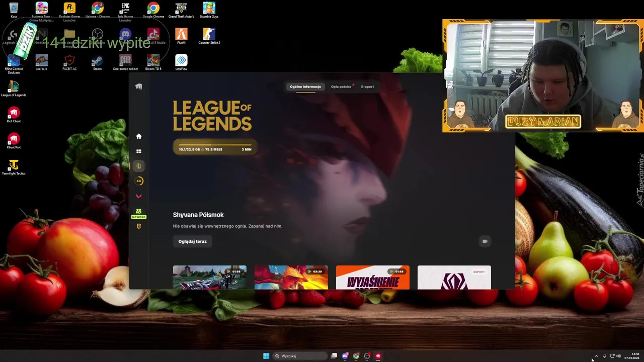Open the Windows Start menu

[266, 356]
